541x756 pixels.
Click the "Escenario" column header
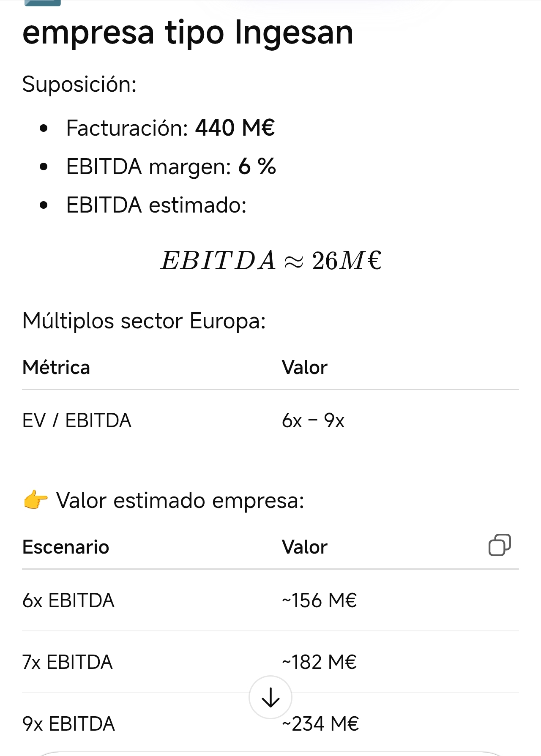click(66, 547)
